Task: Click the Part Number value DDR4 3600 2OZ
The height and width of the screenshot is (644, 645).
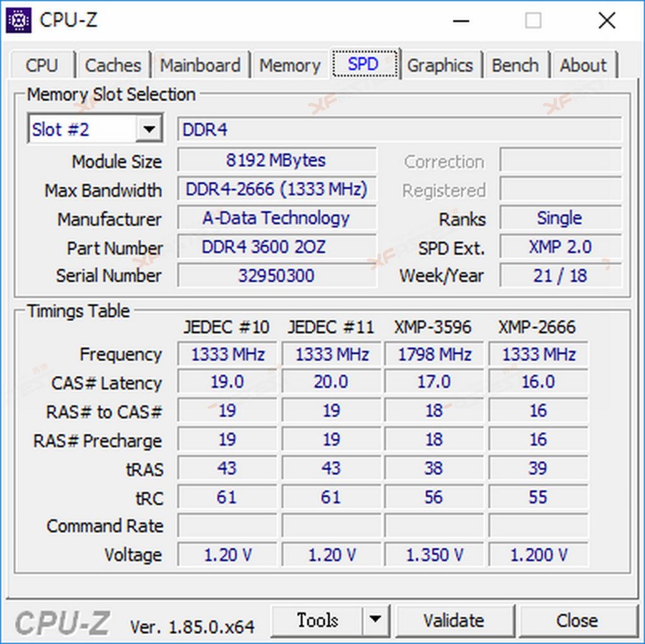Action: 277,247
